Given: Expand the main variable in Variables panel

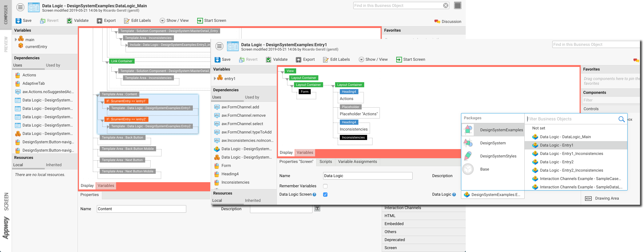Looking at the screenshot, I should click(15, 39).
